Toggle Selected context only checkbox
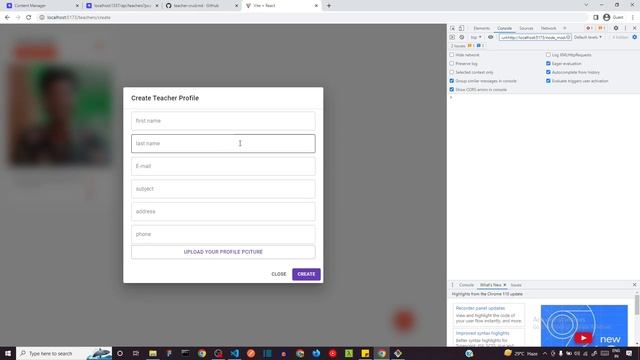The image size is (640, 360). click(451, 72)
